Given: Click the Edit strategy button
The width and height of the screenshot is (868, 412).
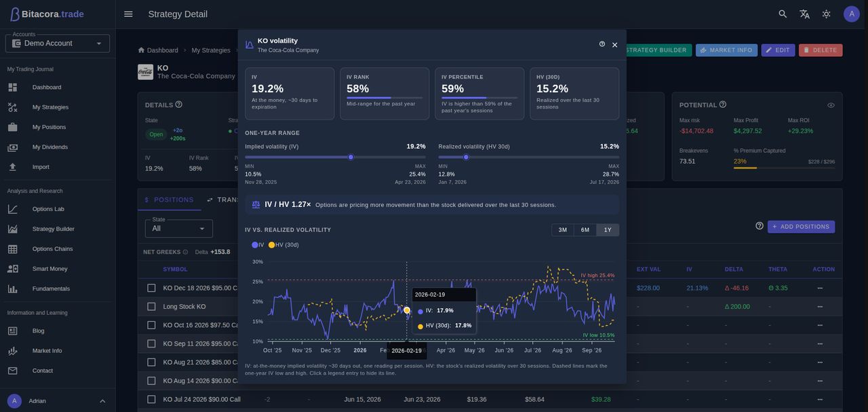Looking at the screenshot, I should pyautogui.click(x=778, y=50).
